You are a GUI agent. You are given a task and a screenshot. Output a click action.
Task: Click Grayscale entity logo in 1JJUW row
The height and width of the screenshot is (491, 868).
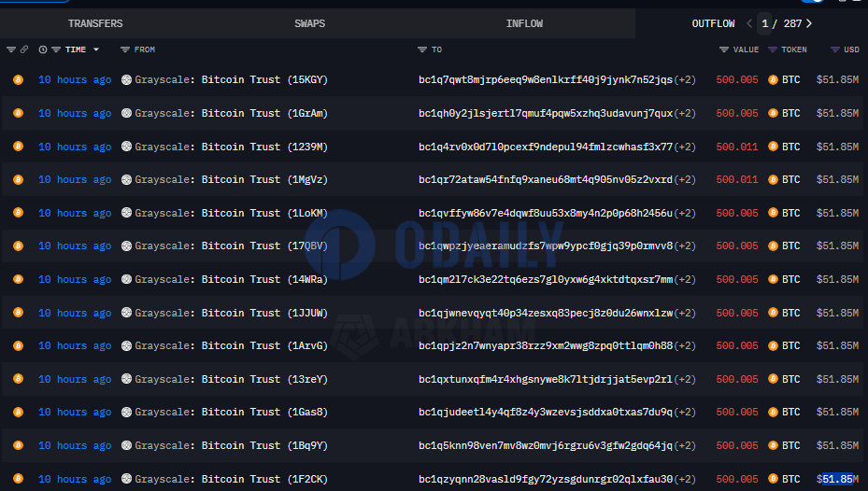[126, 313]
